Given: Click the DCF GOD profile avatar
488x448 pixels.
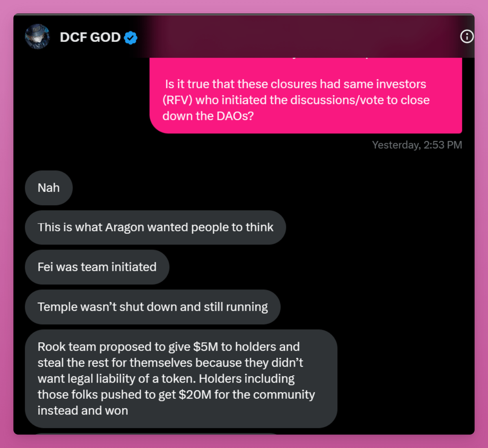Looking at the screenshot, I should pos(37,37).
